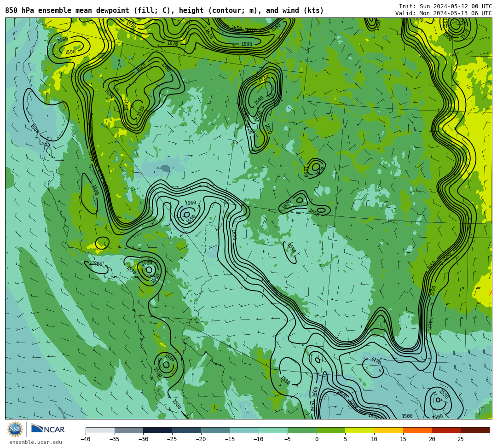
Task: Click the Init: Sun 2024-05-12 00 UTC line
Action: 445,6
